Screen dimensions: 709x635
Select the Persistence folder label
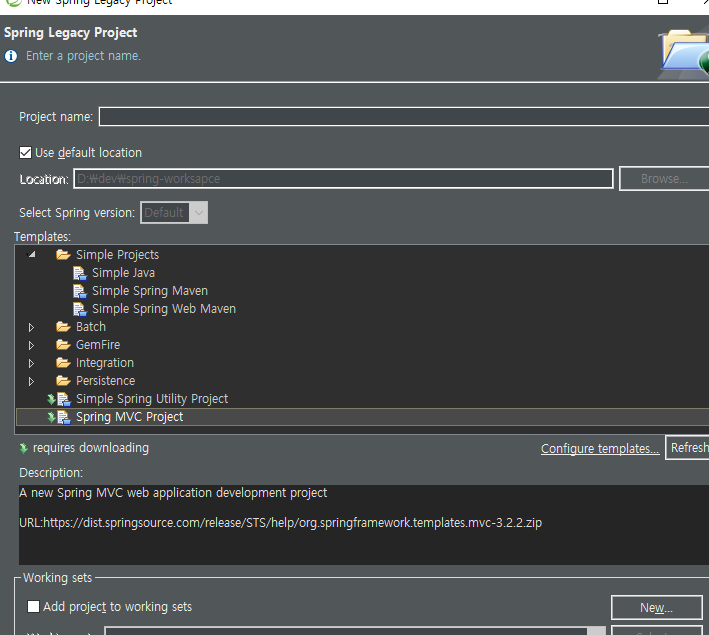pos(105,381)
